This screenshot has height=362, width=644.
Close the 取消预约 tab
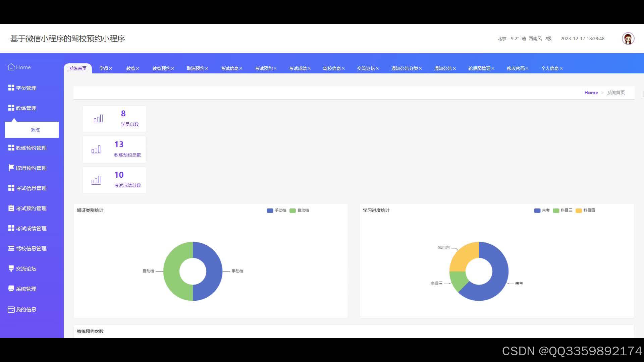[207, 68]
